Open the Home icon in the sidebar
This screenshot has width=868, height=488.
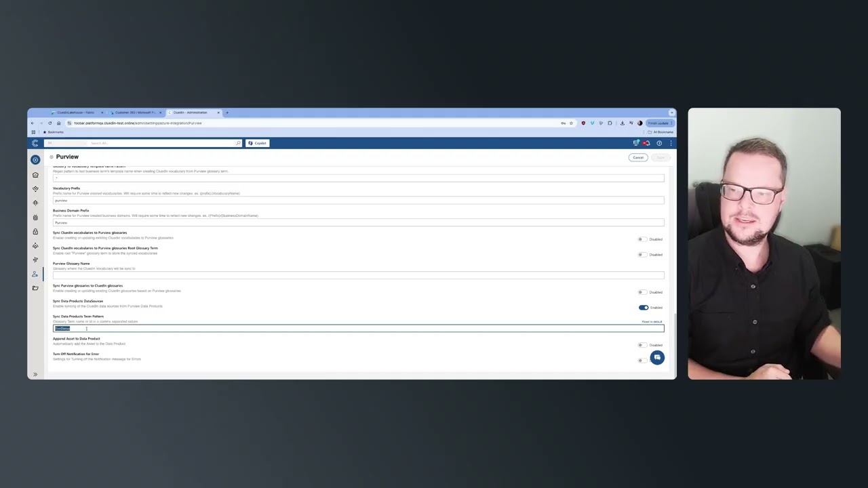pos(35,175)
